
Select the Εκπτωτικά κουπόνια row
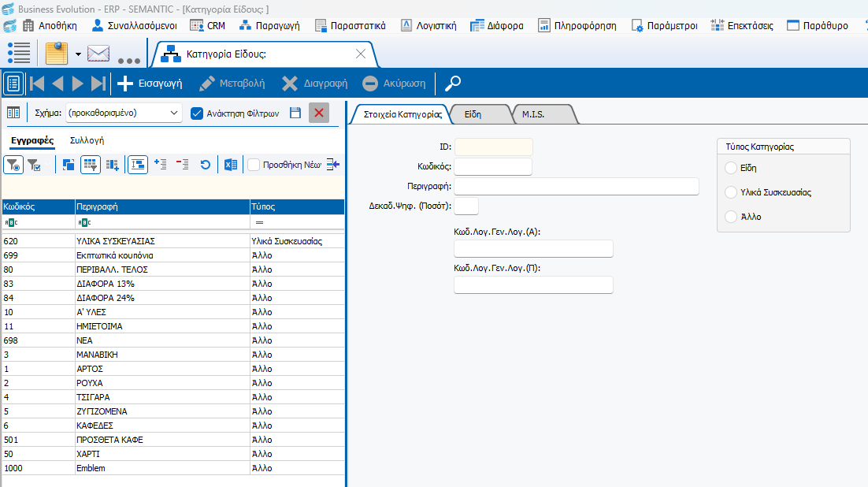pos(173,255)
